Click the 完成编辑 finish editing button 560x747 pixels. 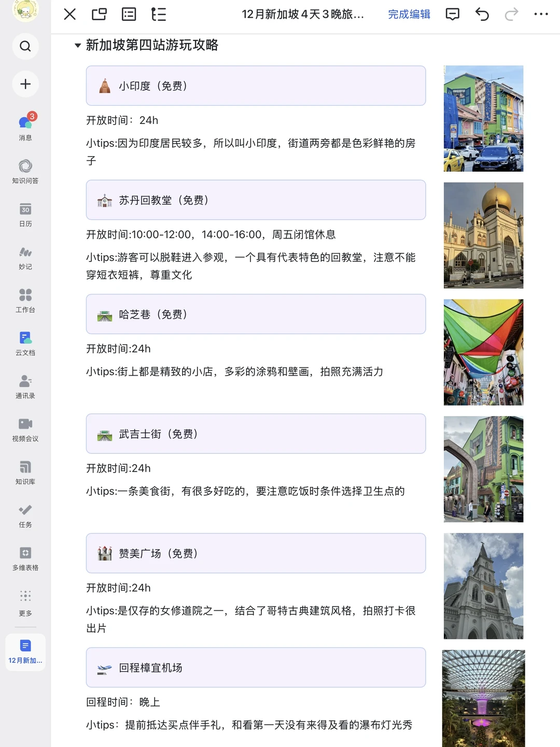(409, 15)
